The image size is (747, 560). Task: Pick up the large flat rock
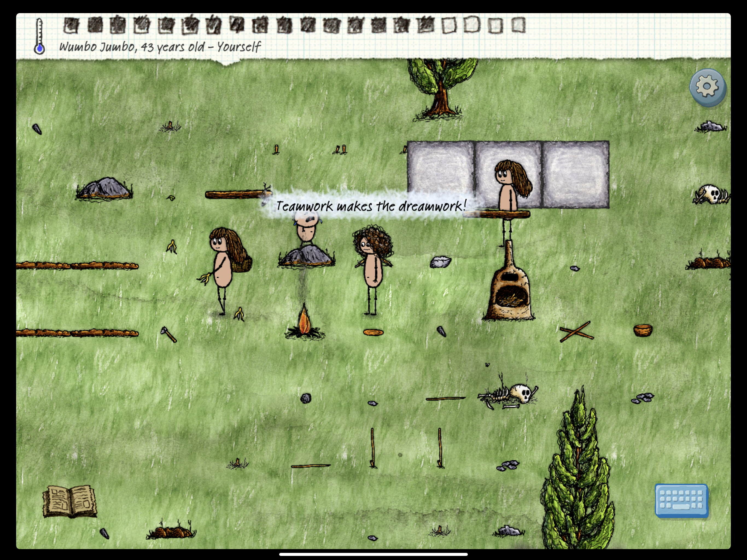tap(440, 262)
